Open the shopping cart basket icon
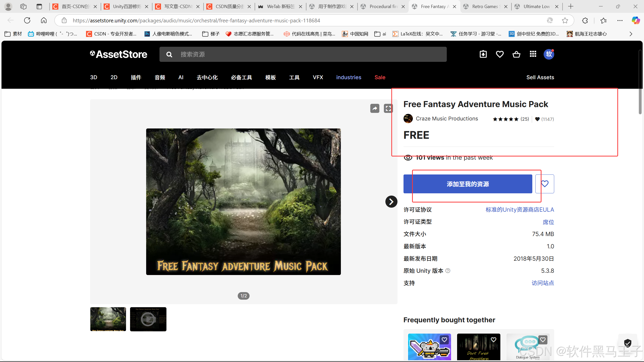Screen dimensions: 644x362 (x=516, y=54)
